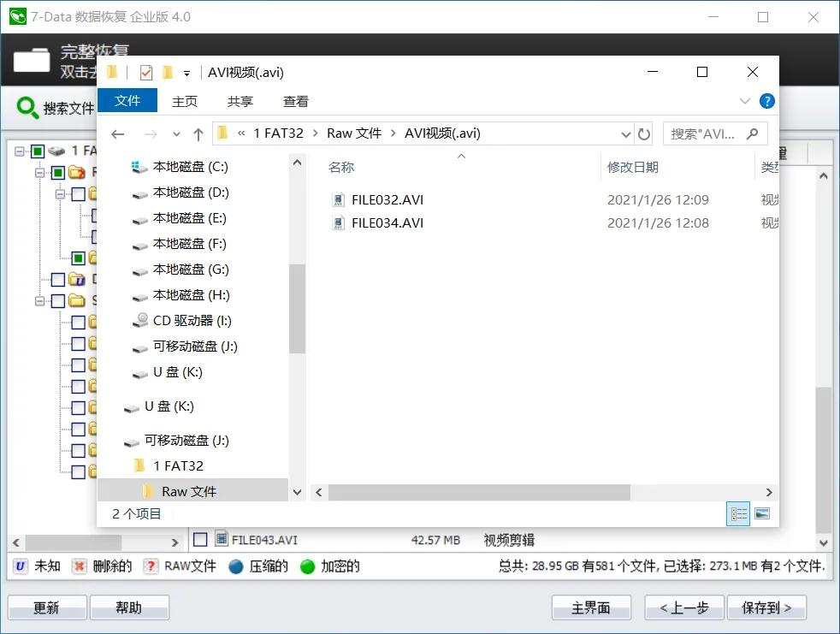Switch to details view using the status bar icon

click(737, 513)
